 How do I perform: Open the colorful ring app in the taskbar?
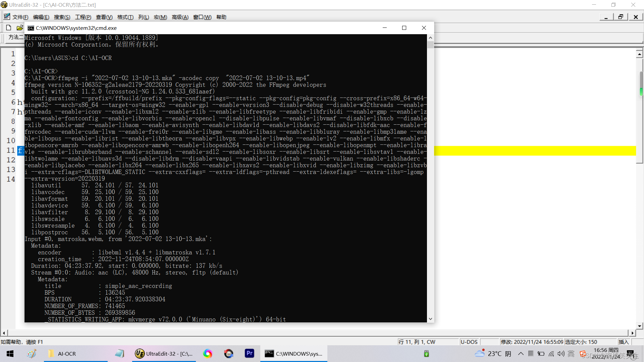tap(208, 354)
